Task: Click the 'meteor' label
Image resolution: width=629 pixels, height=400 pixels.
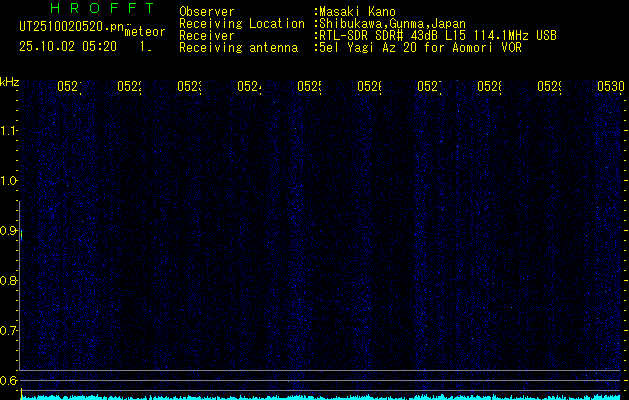Action: coord(145,32)
